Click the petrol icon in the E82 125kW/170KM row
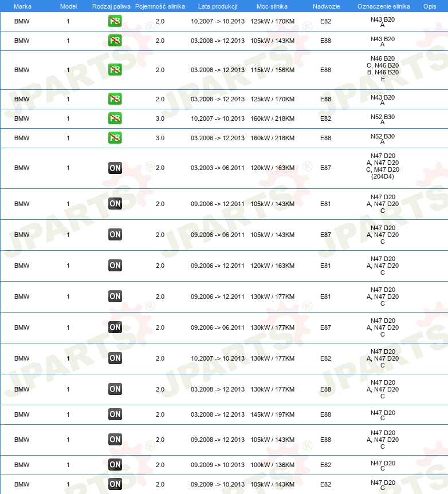This screenshot has width=448, height=494. (x=115, y=21)
